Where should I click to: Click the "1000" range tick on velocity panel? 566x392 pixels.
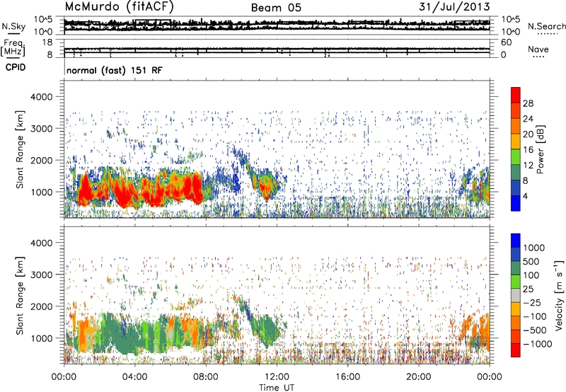coord(43,338)
